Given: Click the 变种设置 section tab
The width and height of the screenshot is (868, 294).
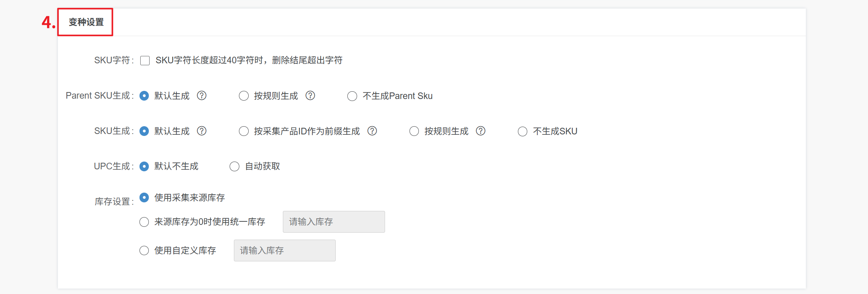Looking at the screenshot, I should click(86, 22).
